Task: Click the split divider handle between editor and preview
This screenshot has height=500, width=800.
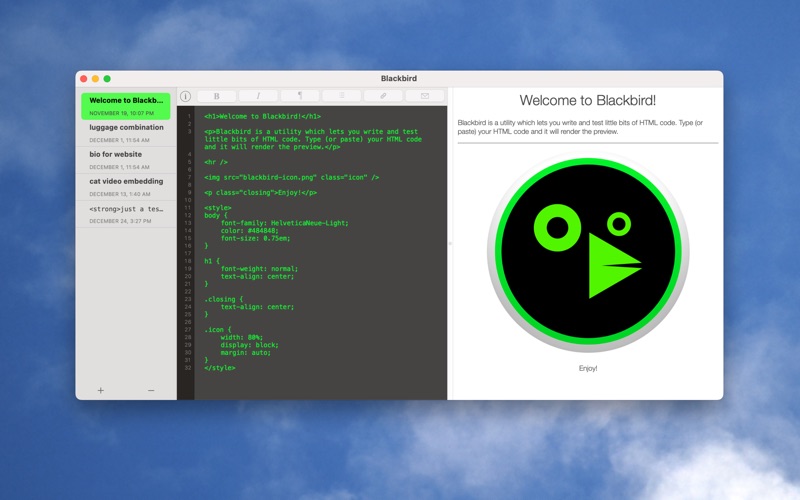Action: coord(450,244)
